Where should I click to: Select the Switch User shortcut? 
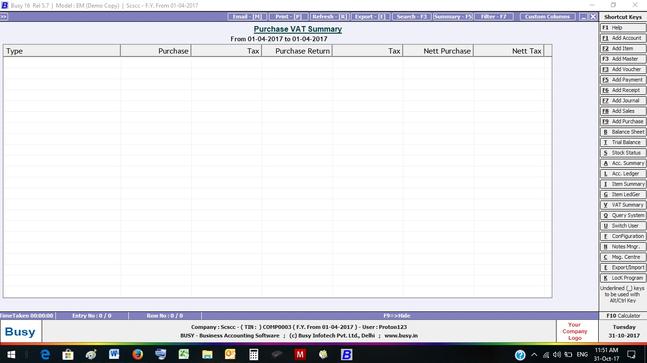623,226
